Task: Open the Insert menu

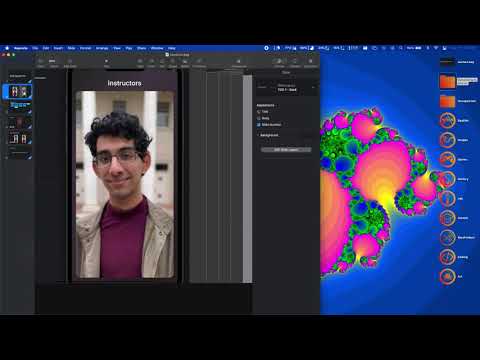Action: 58,48
